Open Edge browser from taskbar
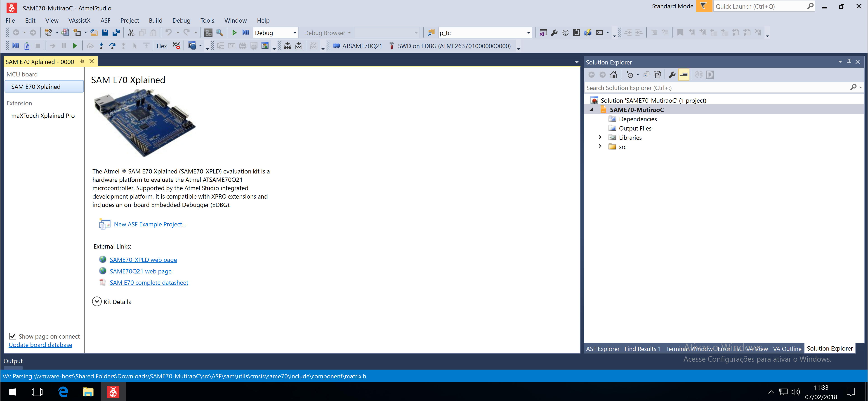The image size is (868, 401). pos(63,392)
